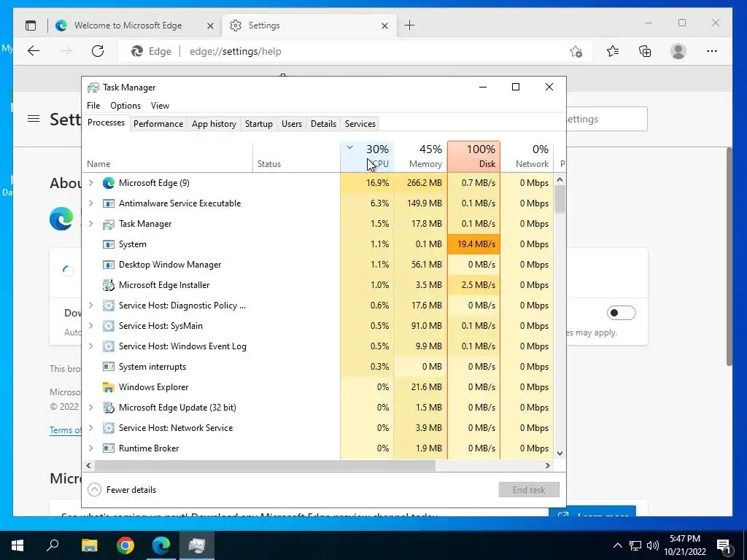Select the Welcome to Microsoft Edge tab
The height and width of the screenshot is (560, 747).
[x=135, y=26]
